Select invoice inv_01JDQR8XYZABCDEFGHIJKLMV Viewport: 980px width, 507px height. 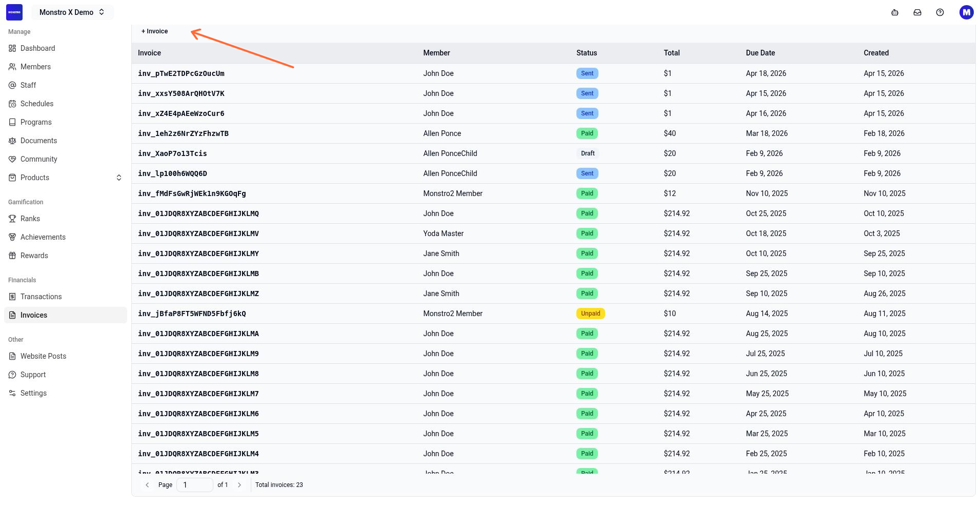coord(198,233)
